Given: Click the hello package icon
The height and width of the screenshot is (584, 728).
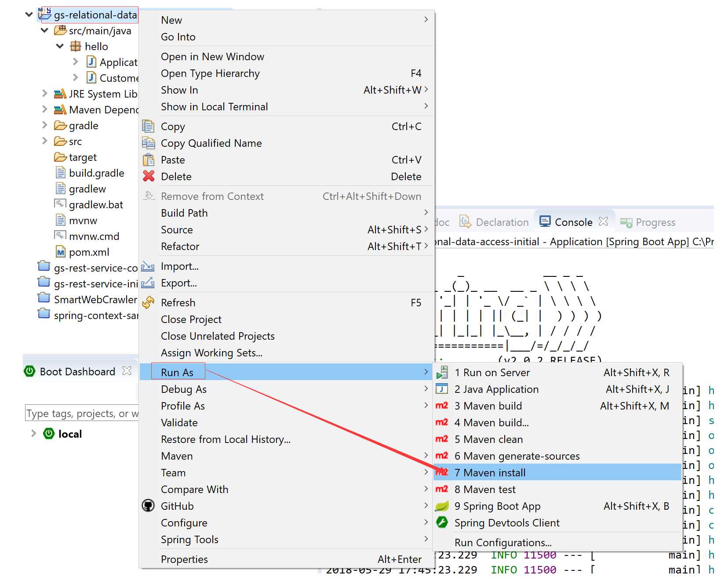Looking at the screenshot, I should pos(76,46).
